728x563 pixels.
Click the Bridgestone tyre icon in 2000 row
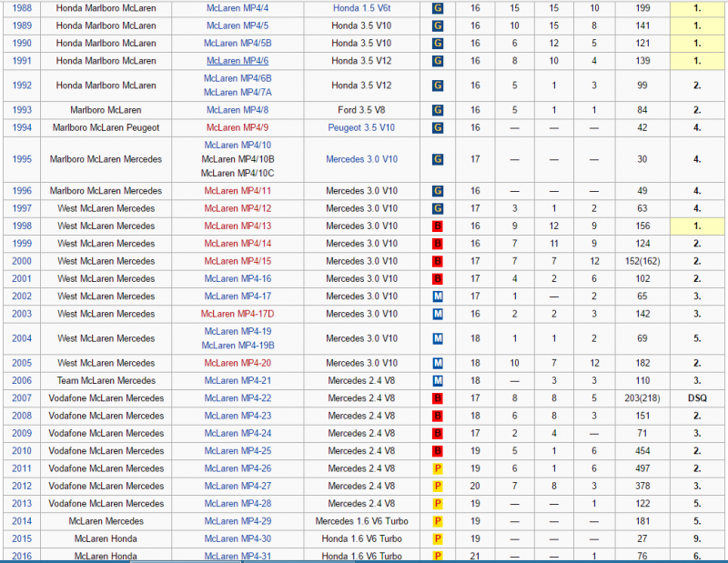click(x=438, y=261)
